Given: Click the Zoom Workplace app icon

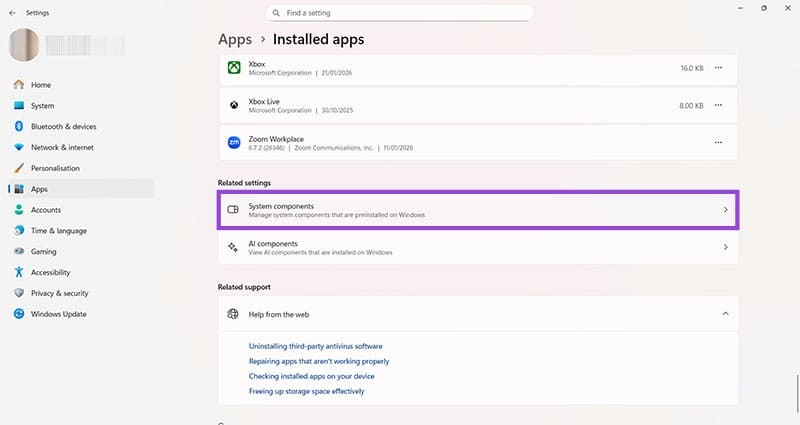Looking at the screenshot, I should (x=234, y=142).
